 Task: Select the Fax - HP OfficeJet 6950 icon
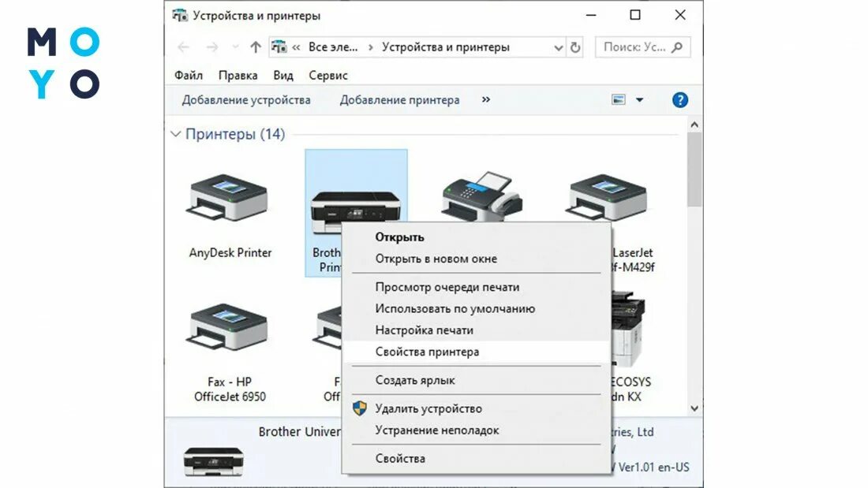tap(228, 326)
